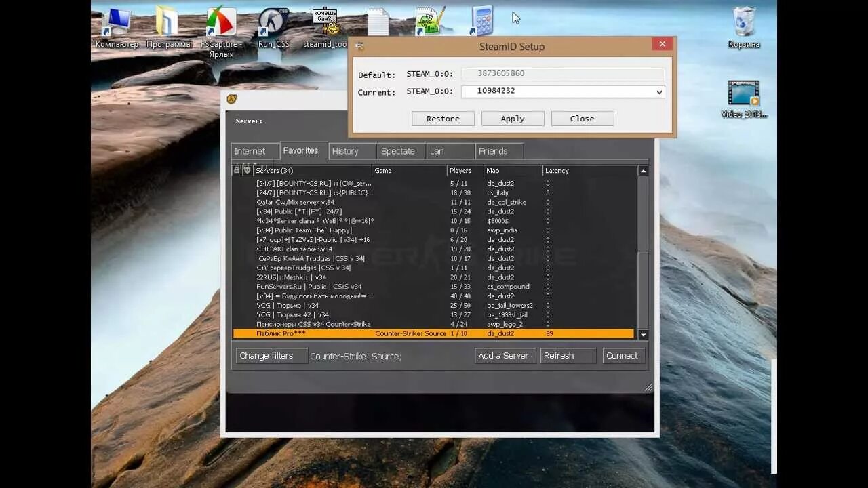The image size is (868, 488).
Task: Select highlighted Паблик Pro*** server row
Action: pos(434,333)
